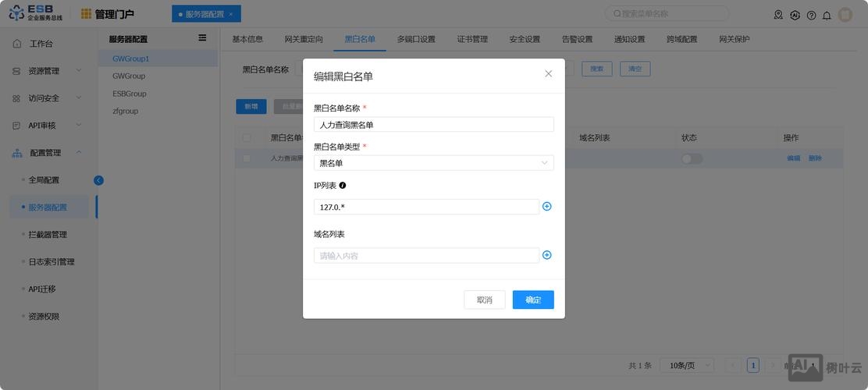Image resolution: width=868 pixels, height=390 pixels.
Task: Open the 10条/页 page size dropdown
Action: coord(686,365)
